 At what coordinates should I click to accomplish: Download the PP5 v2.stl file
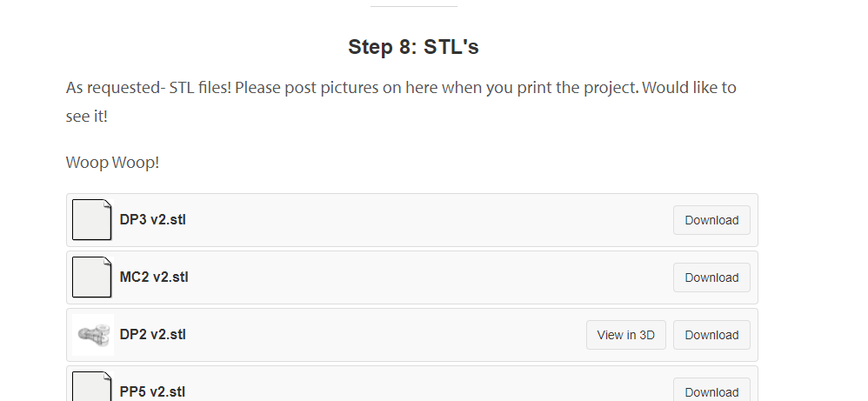[711, 391]
